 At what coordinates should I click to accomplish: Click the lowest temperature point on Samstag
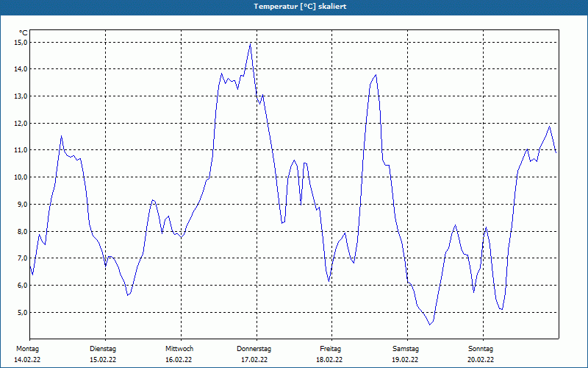[x=430, y=325]
